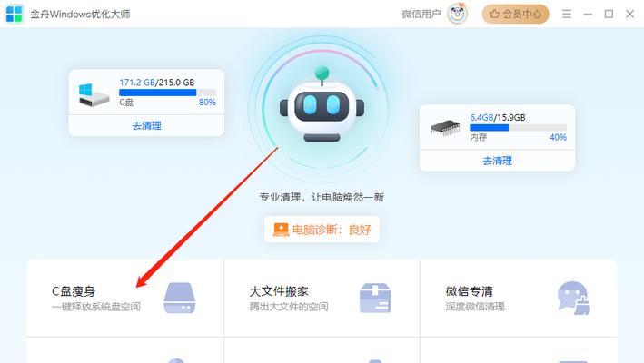Click the 大文件搬家 box icon
The width and height of the screenshot is (644, 363).
pyautogui.click(x=375, y=299)
